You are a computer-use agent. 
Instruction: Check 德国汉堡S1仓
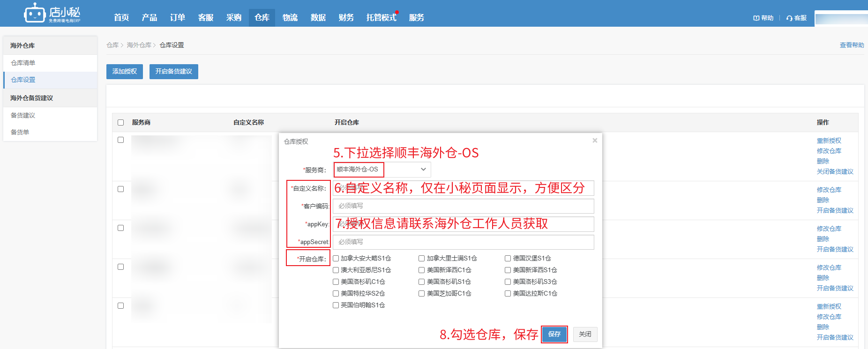(508, 258)
